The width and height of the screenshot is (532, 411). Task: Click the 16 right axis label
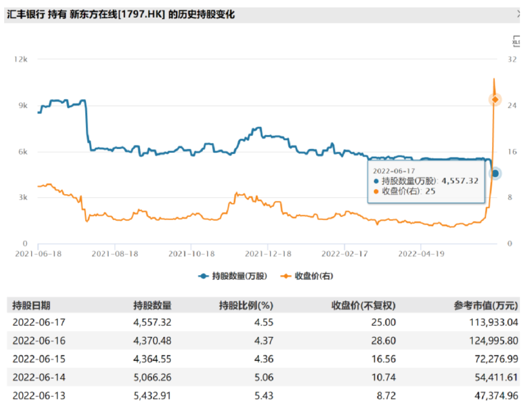tap(512, 152)
